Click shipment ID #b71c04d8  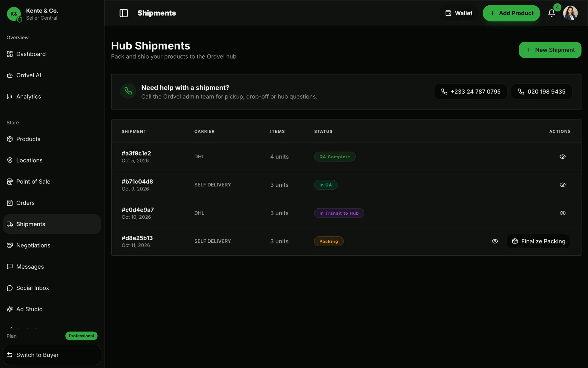click(137, 182)
